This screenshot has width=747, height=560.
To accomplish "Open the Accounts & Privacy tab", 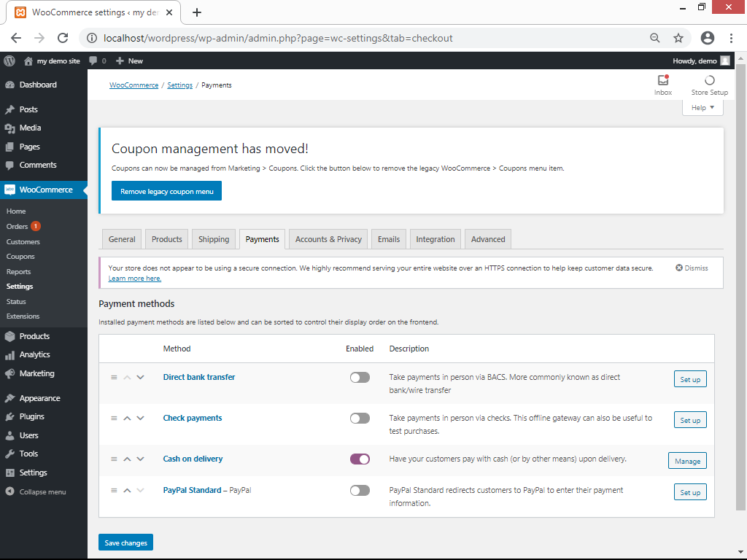I will [x=328, y=239].
